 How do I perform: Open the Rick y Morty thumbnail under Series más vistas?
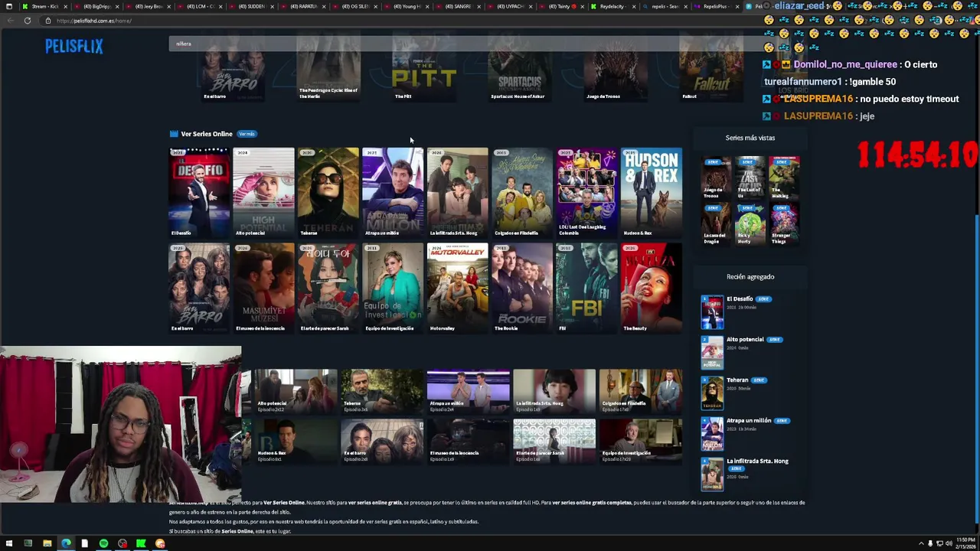click(x=750, y=224)
